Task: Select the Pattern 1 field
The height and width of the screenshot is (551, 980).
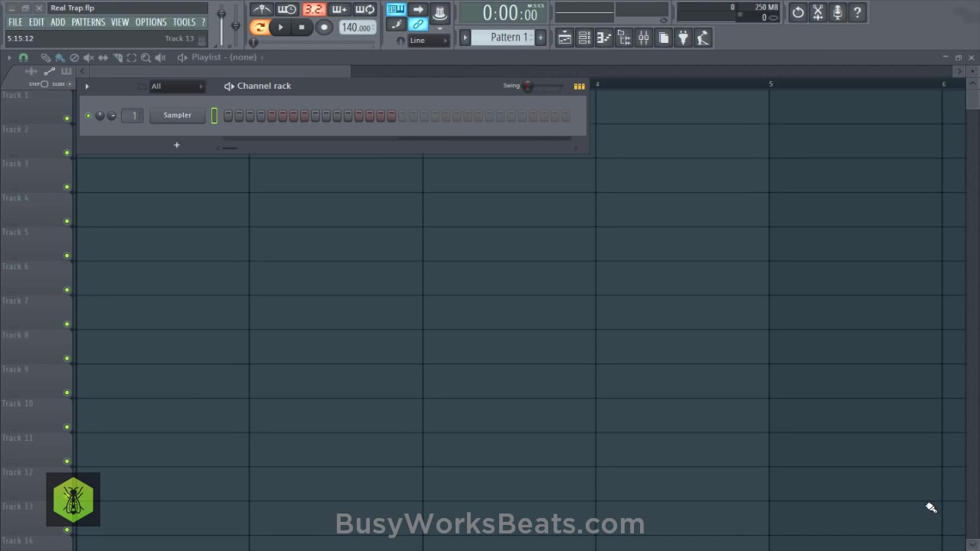Action: click(x=503, y=37)
